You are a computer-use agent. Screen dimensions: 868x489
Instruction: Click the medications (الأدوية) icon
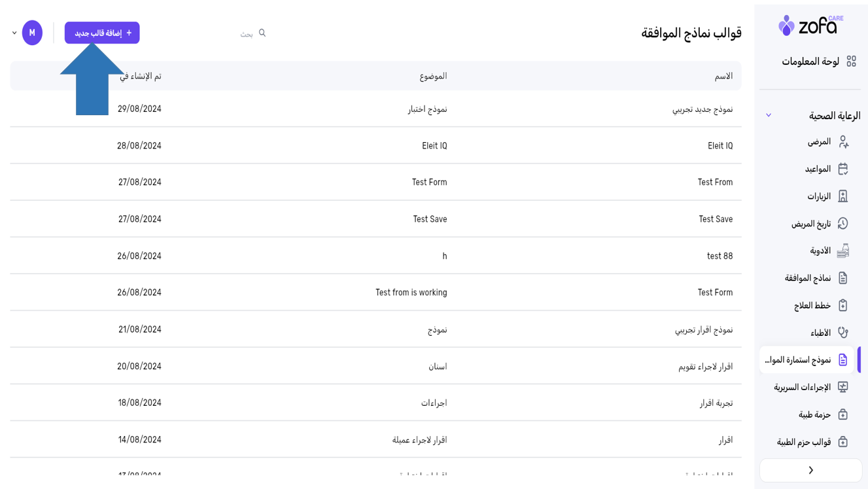[x=843, y=251]
